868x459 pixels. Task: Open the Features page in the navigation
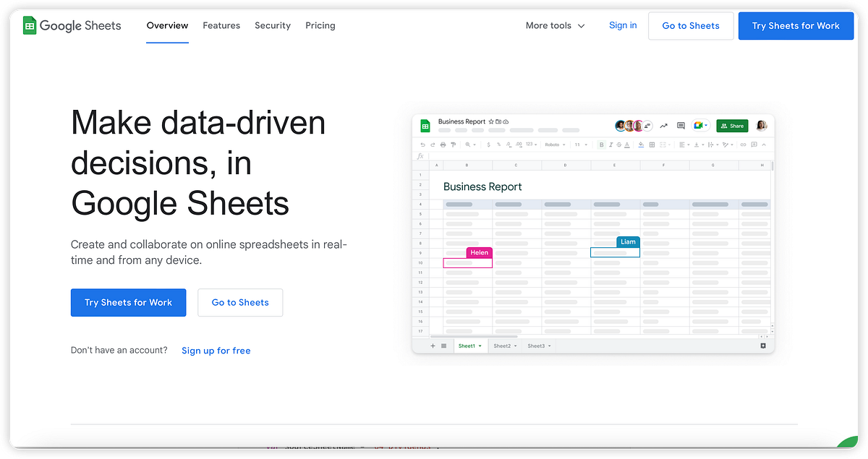click(x=221, y=25)
